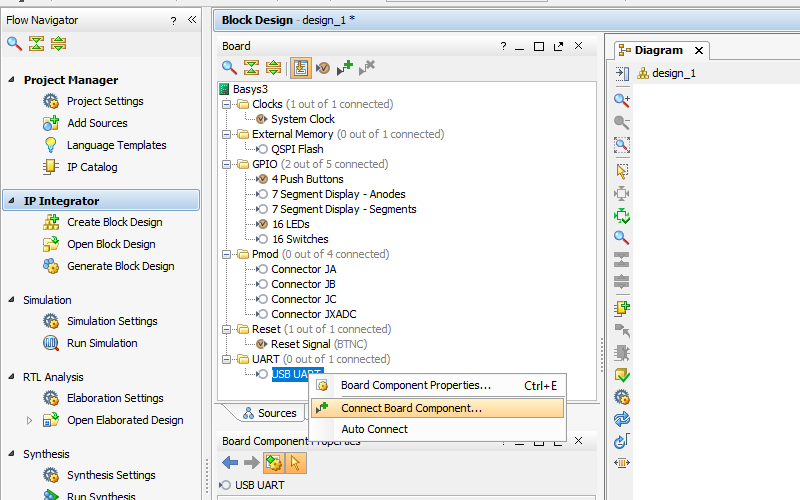The image size is (800, 500).
Task: Select 4 Push Buttons component
Action: [x=308, y=179]
